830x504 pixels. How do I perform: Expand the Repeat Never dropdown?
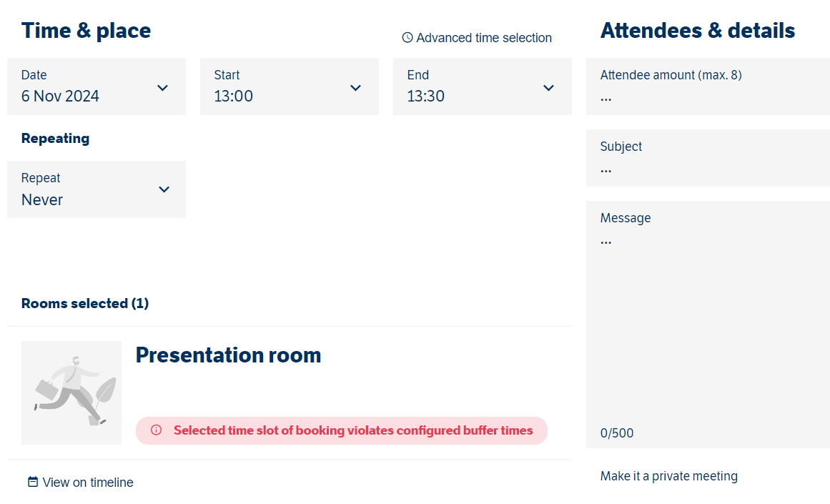[x=97, y=189]
